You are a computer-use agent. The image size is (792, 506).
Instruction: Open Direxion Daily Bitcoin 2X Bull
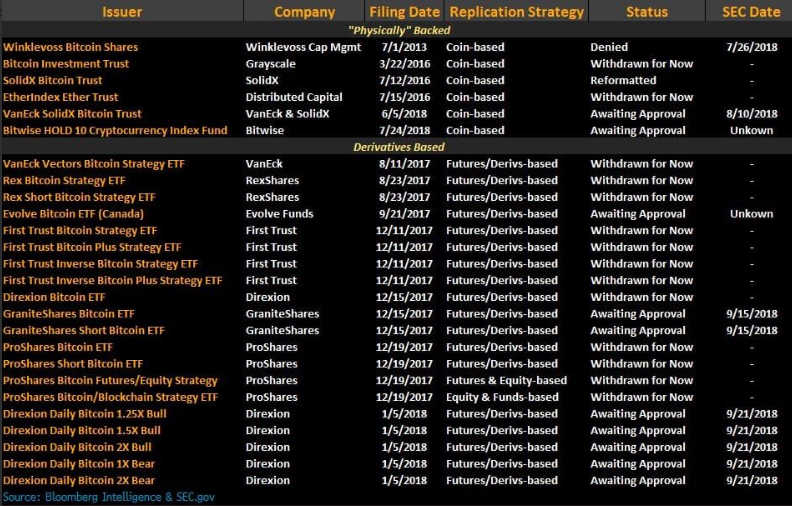click(77, 447)
